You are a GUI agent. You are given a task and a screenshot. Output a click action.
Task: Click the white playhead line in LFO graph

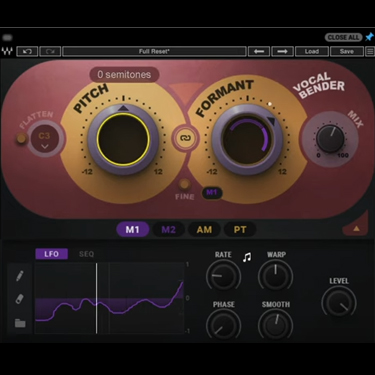(x=97, y=298)
